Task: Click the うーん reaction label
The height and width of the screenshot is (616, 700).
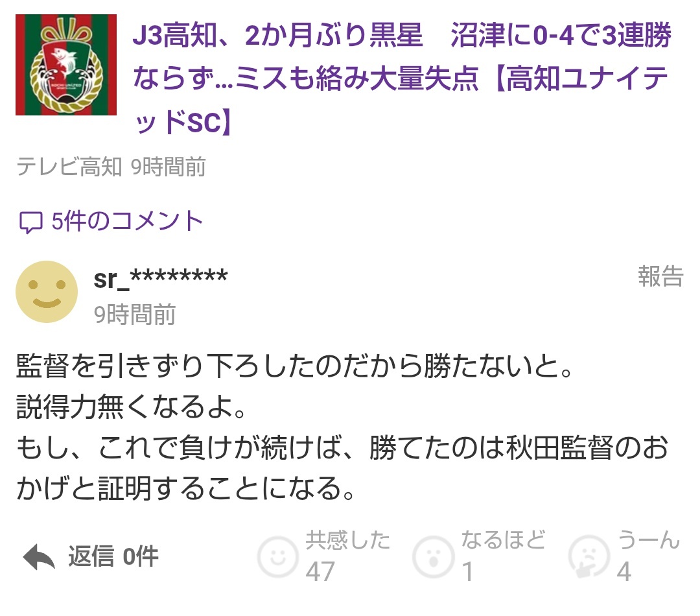Action: [648, 541]
